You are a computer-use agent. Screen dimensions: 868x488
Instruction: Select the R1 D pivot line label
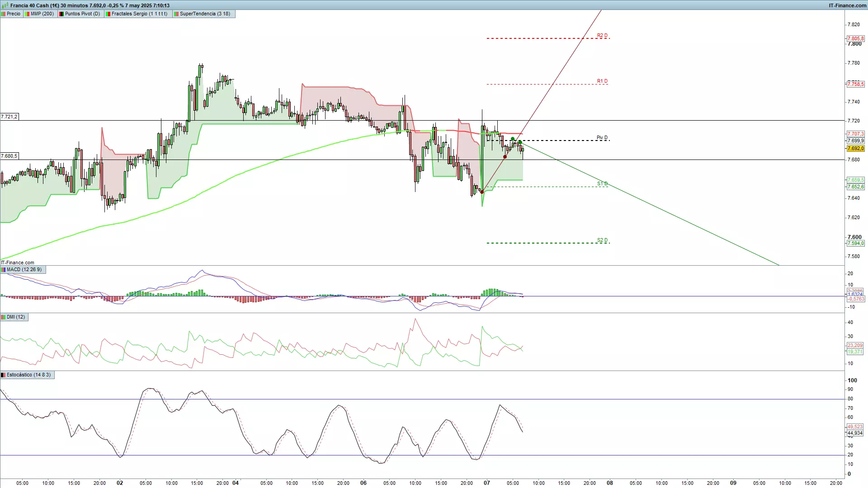tap(602, 81)
